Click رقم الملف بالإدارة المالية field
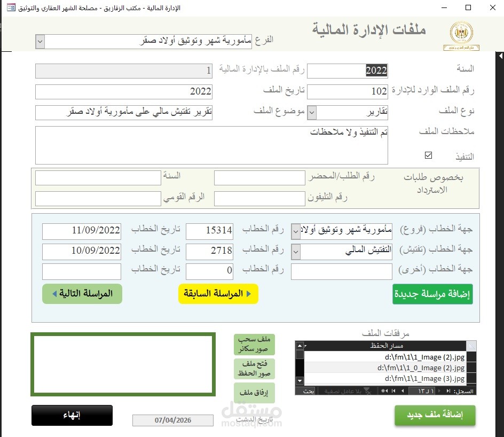The image size is (504, 437). 124,71
